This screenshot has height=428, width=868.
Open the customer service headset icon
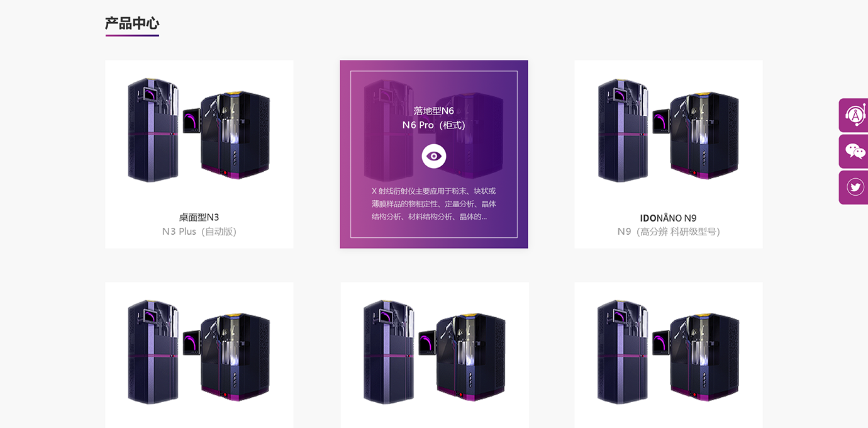854,115
